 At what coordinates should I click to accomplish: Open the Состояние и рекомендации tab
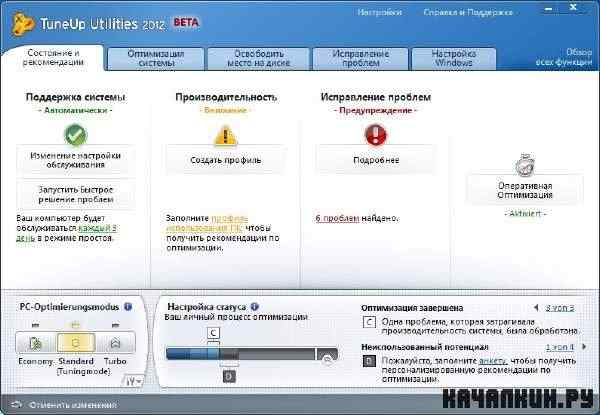click(53, 58)
